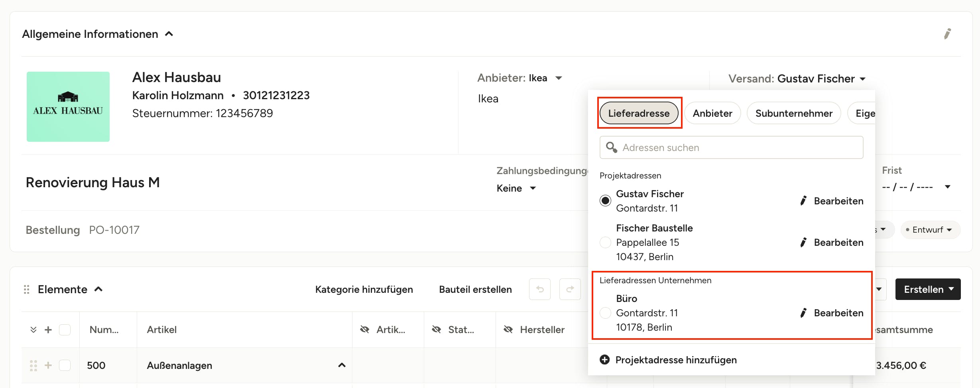980x388 pixels.
Task: Collapse the Außenanlagen category row
Action: point(342,365)
